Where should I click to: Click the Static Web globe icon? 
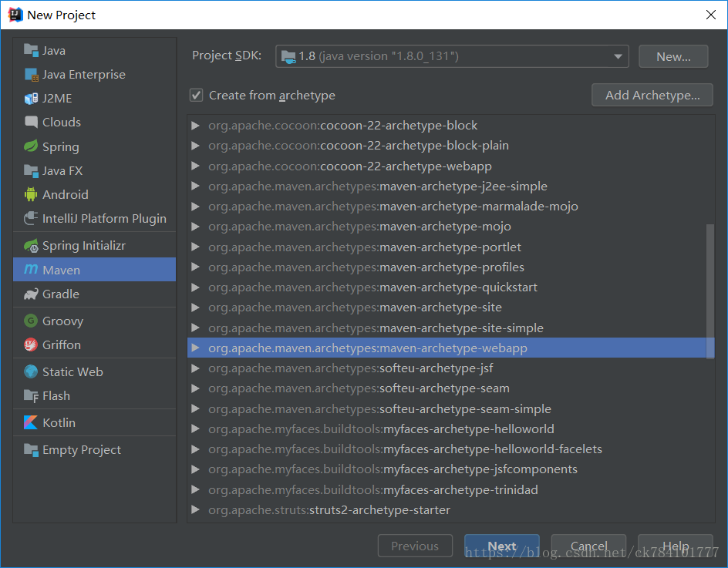tap(31, 371)
